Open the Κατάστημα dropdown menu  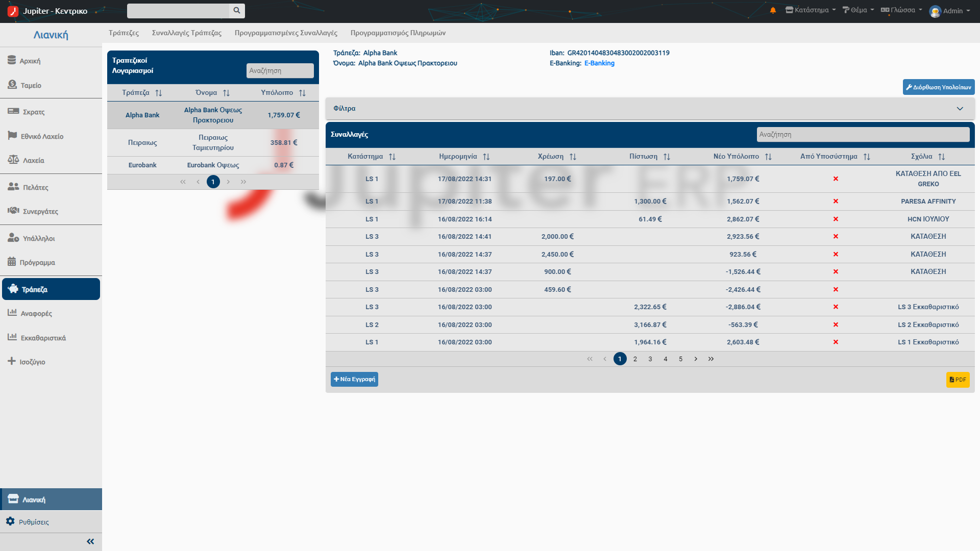click(811, 10)
